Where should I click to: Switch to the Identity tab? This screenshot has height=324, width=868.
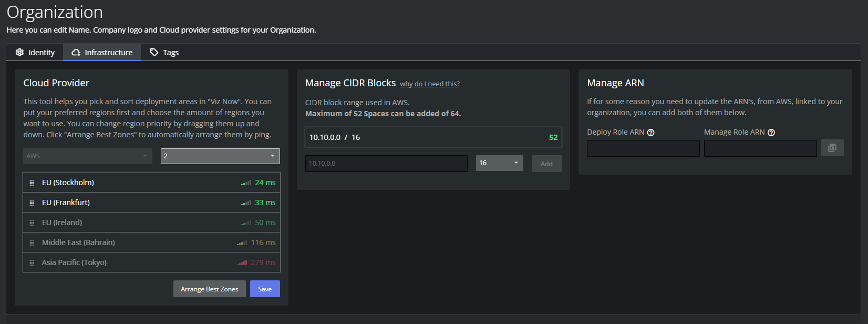click(35, 53)
